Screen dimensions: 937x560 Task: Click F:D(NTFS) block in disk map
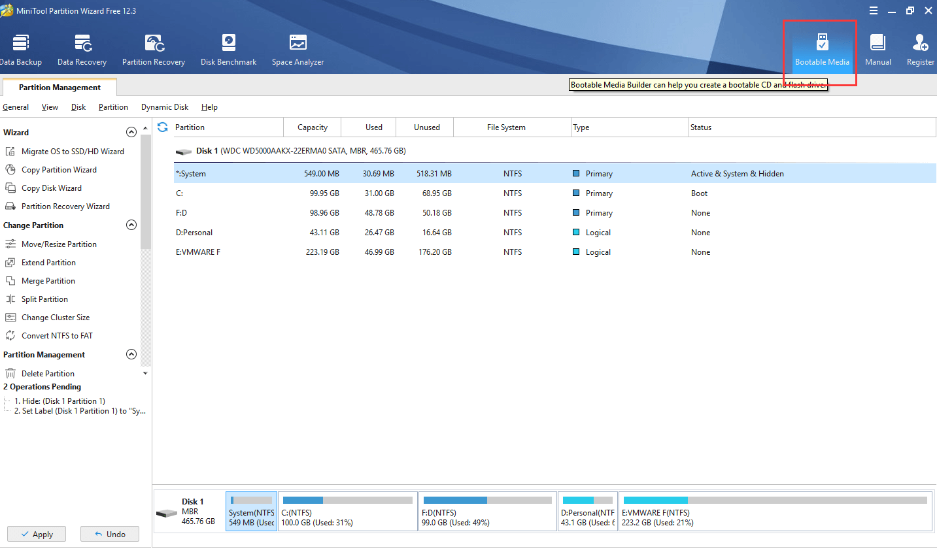point(488,511)
